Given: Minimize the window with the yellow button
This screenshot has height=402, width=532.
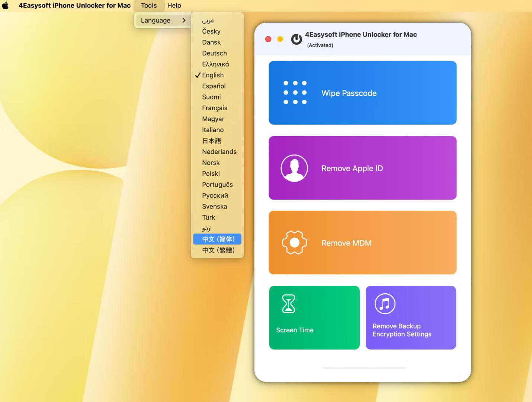Looking at the screenshot, I should click(281, 39).
